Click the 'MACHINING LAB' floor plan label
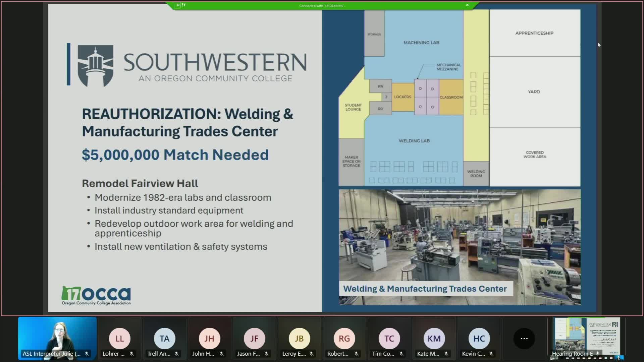 421,43
